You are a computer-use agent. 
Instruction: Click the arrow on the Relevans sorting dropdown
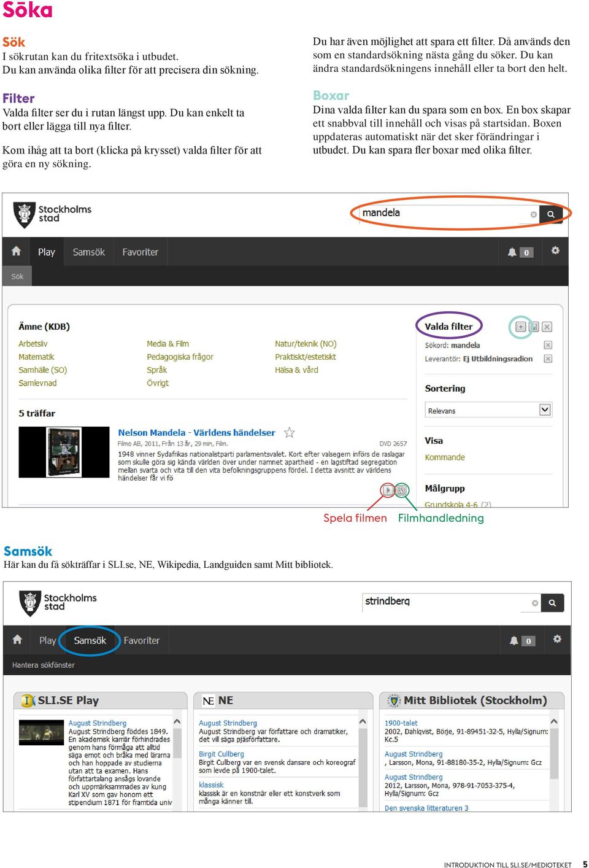545,409
